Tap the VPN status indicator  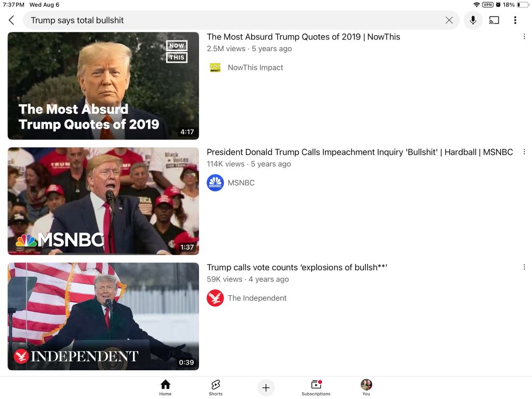pyautogui.click(x=487, y=5)
